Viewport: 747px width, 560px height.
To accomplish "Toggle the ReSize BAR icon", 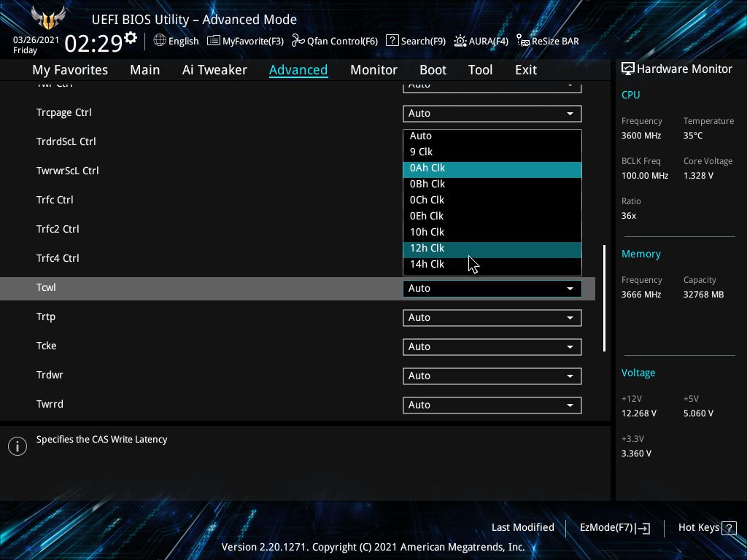I will [x=523, y=41].
